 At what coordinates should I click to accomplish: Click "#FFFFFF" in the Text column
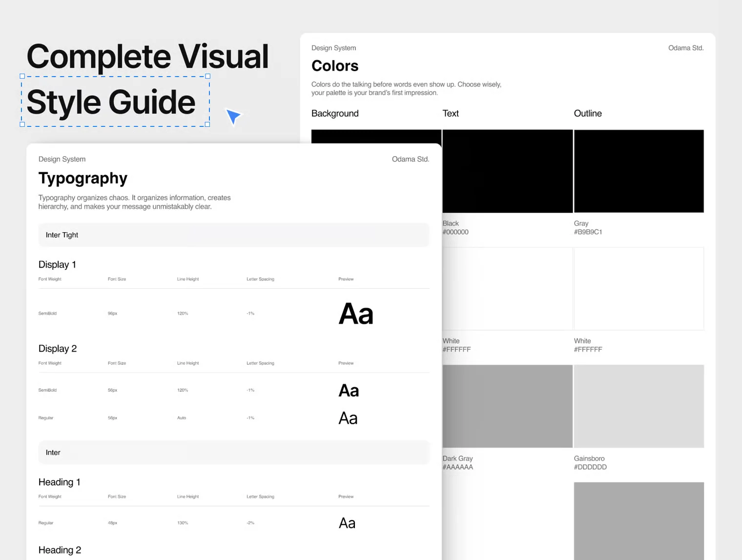point(456,350)
